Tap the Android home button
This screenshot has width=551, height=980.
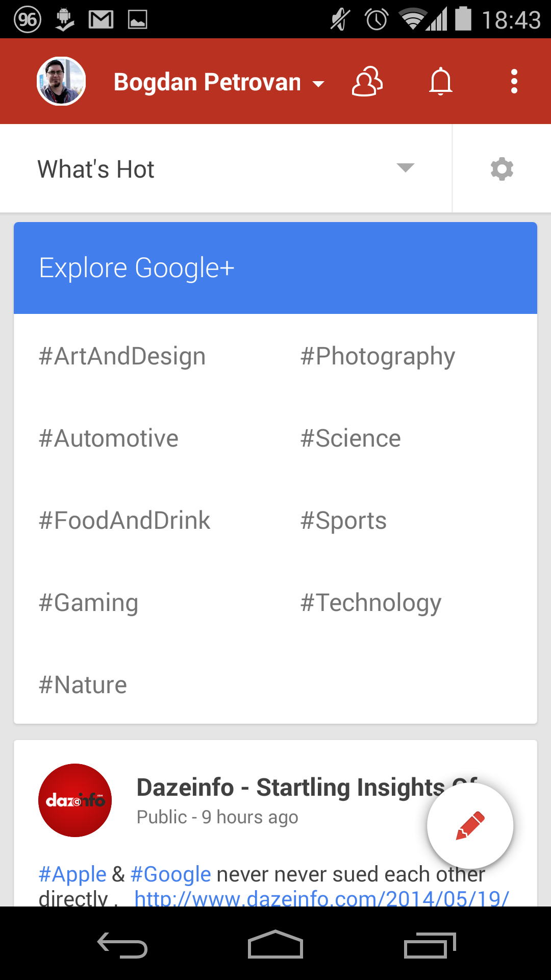[x=275, y=945]
